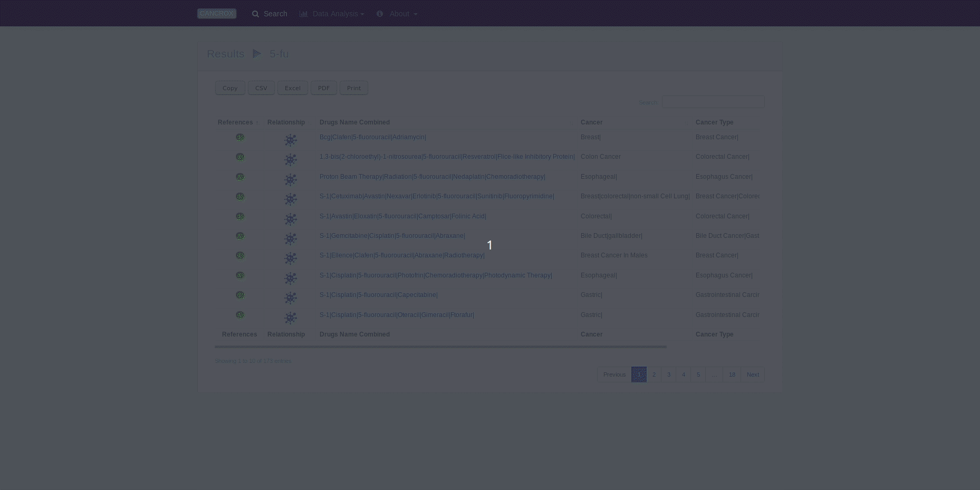The width and height of the screenshot is (980, 490).
Task: Click the CANCROX logo badge
Action: click(217, 13)
